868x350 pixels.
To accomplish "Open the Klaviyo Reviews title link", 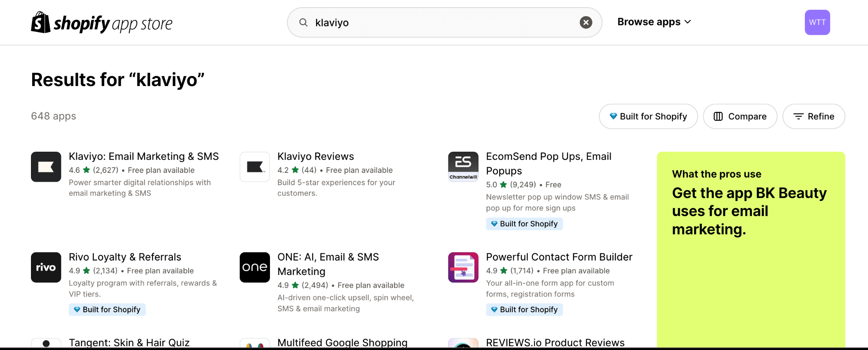I will click(315, 156).
